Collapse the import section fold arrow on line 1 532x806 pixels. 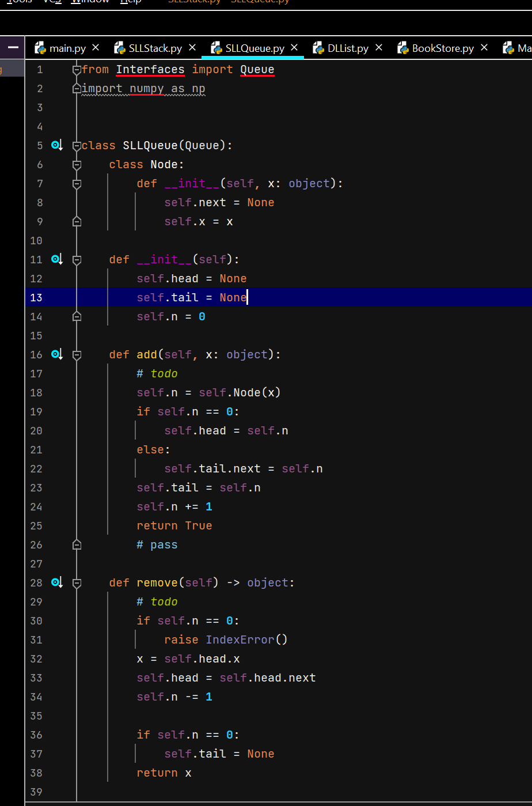[77, 69]
